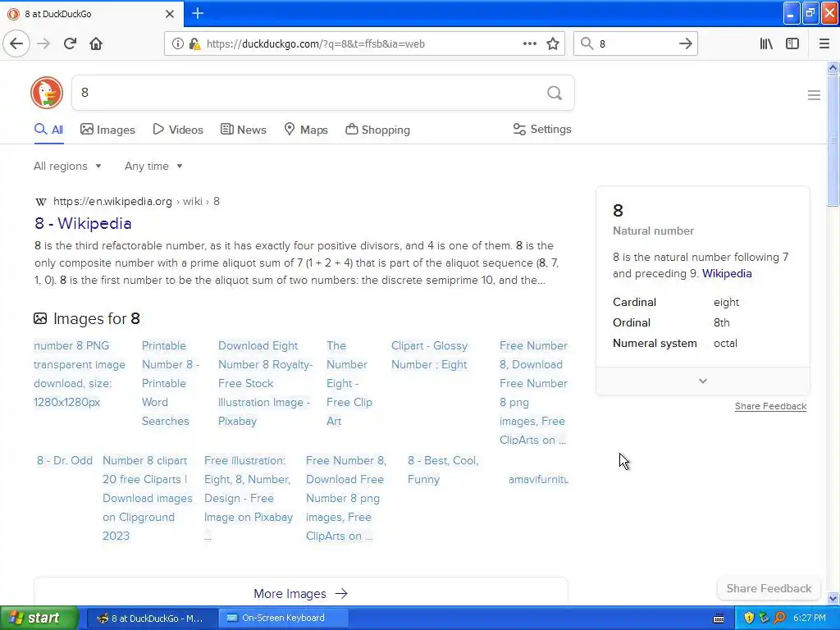Open Clipart - Glossy Number : Eight link

point(429,355)
